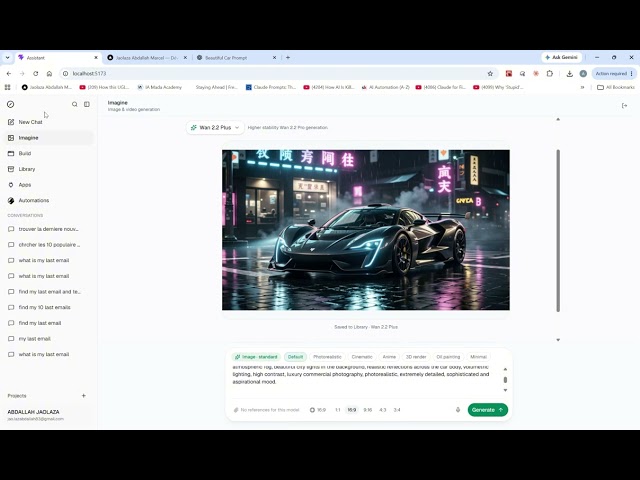Click the logout icon at top right
Screen dimensions: 640x480
(x=624, y=106)
